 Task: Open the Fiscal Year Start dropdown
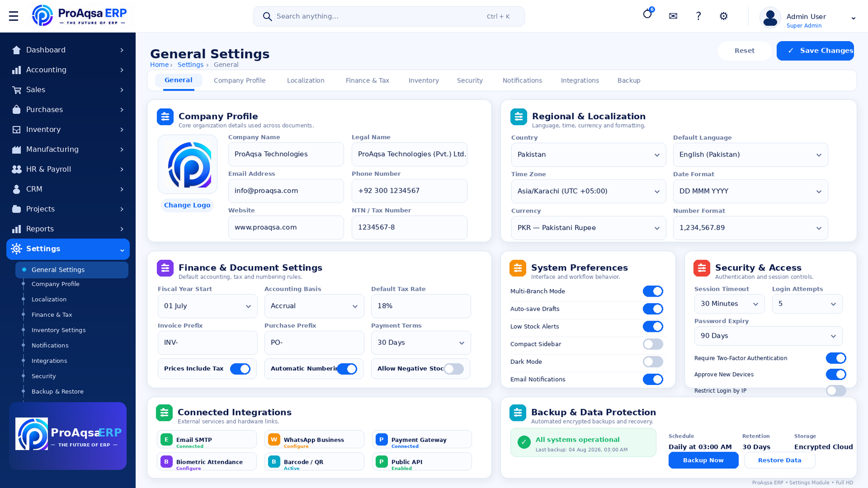(208, 306)
